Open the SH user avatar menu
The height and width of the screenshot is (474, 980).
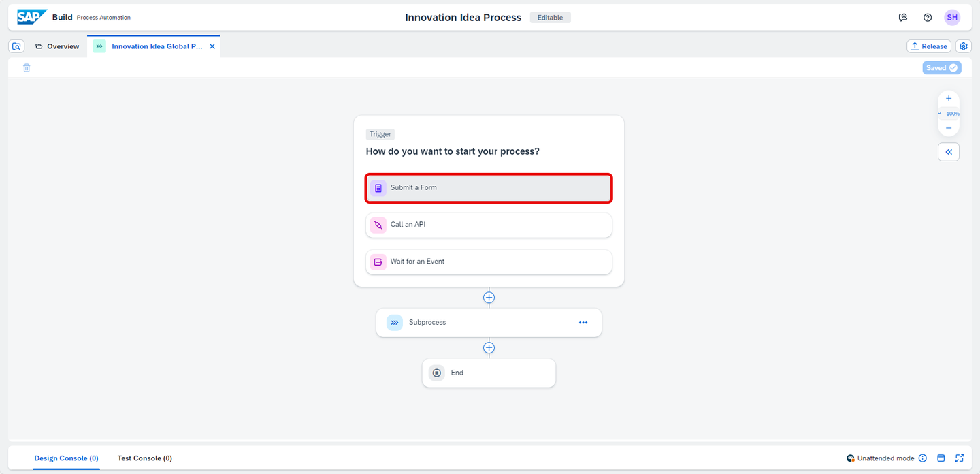point(952,18)
